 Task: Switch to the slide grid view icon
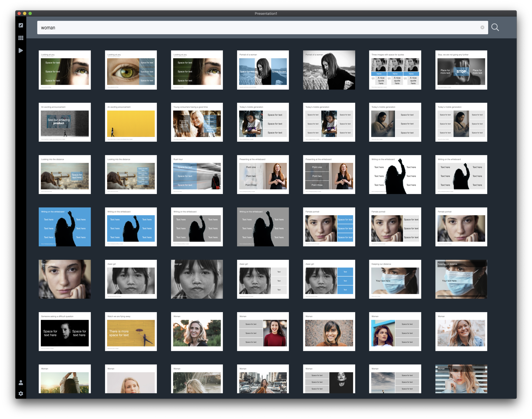pyautogui.click(x=21, y=38)
